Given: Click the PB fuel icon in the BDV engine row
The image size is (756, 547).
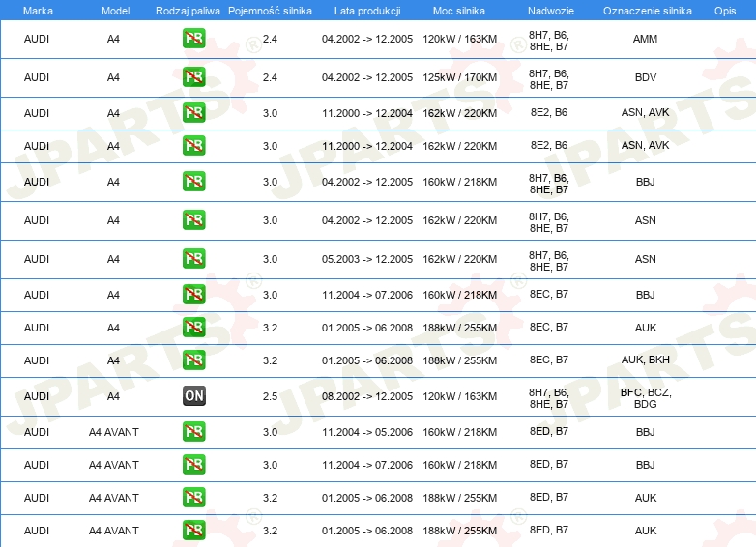Looking at the screenshot, I should [x=193, y=77].
